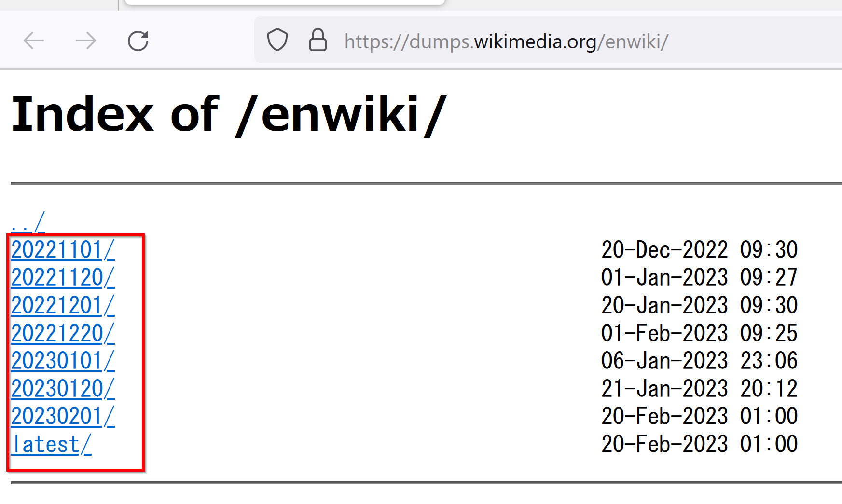The image size is (842, 504).
Task: Show site security info via padlock
Action: pyautogui.click(x=318, y=40)
